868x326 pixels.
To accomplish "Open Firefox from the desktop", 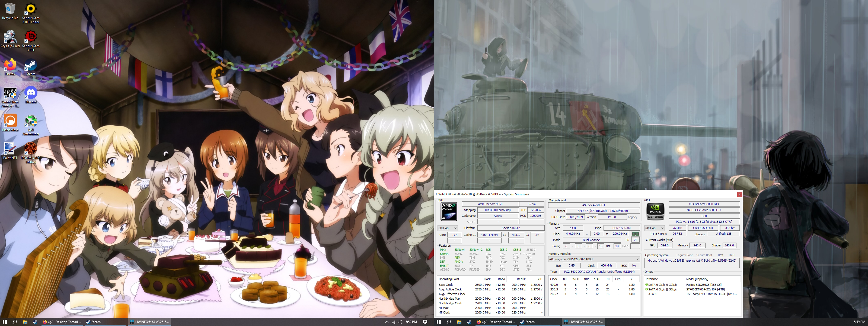I will click(x=10, y=67).
